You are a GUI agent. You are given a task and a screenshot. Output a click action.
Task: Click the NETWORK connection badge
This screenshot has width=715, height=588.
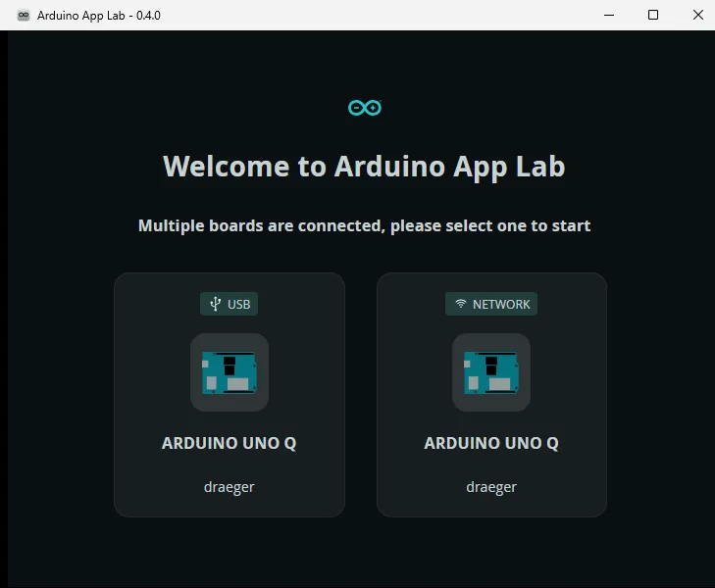pyautogui.click(x=491, y=304)
